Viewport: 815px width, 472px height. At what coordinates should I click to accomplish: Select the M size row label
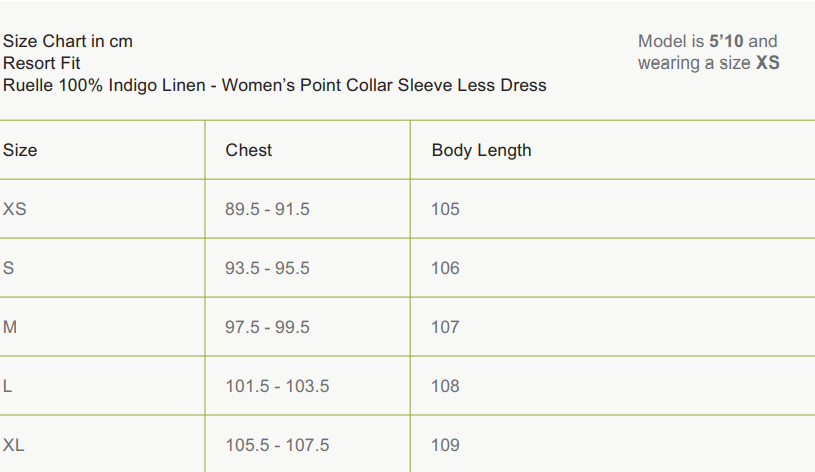pos(10,327)
